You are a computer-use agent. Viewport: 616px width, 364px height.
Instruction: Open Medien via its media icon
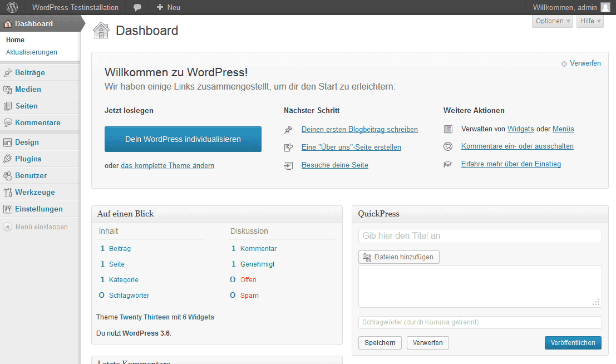8,89
